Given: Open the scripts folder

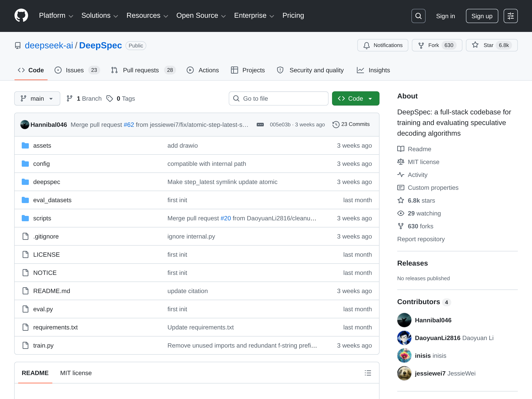Looking at the screenshot, I should click(x=42, y=218).
